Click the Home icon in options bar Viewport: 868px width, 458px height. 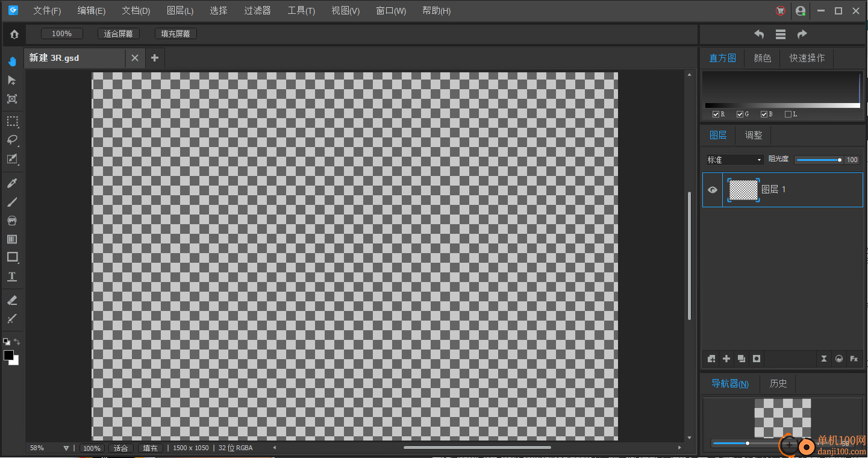click(x=14, y=34)
